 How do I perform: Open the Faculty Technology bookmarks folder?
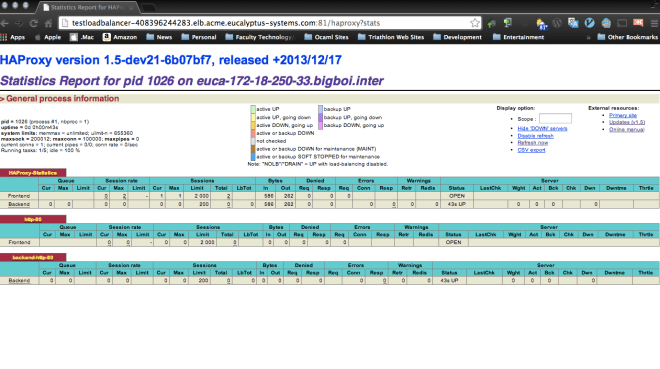point(260,37)
